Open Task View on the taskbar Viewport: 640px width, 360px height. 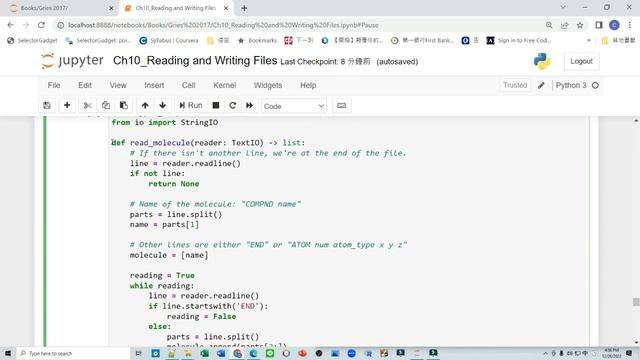tap(138, 353)
